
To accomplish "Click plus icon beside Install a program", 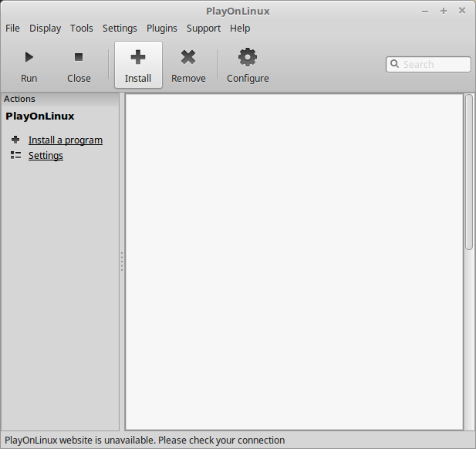I will (x=15, y=140).
